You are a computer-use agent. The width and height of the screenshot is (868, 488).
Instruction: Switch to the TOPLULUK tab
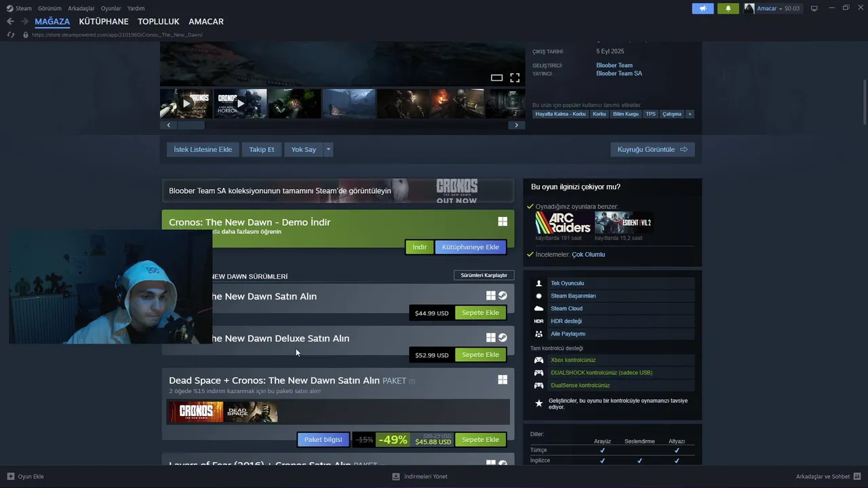coord(159,22)
